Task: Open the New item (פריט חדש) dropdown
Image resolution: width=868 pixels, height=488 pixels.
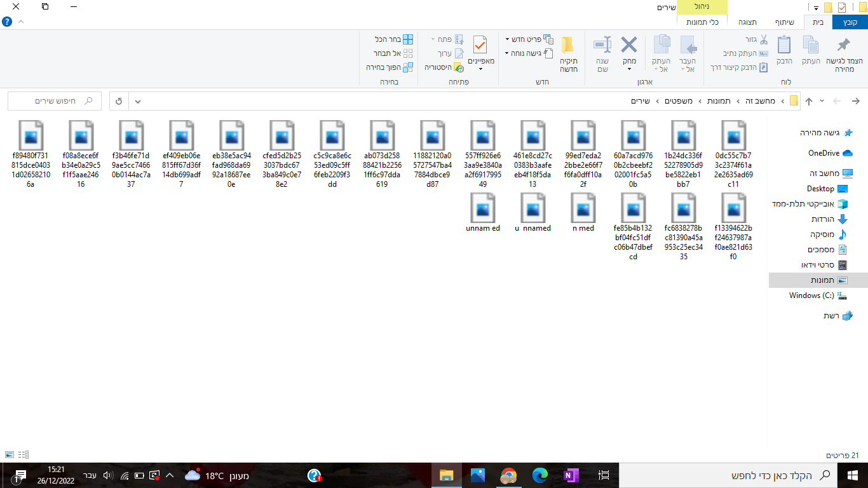Action: (x=529, y=39)
